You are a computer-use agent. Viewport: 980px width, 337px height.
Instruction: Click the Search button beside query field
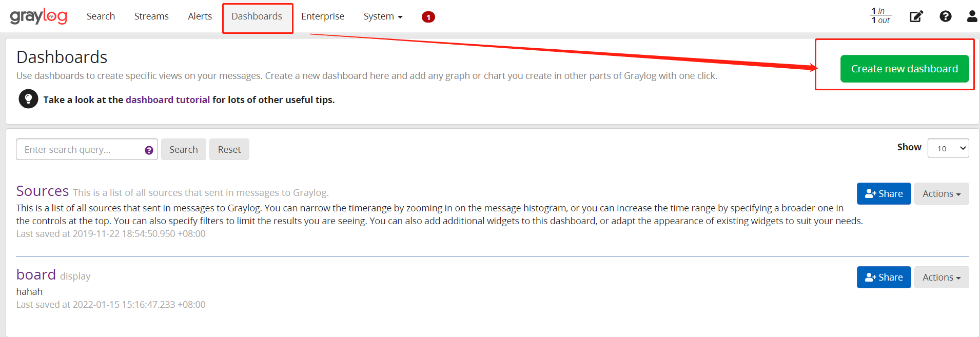184,149
